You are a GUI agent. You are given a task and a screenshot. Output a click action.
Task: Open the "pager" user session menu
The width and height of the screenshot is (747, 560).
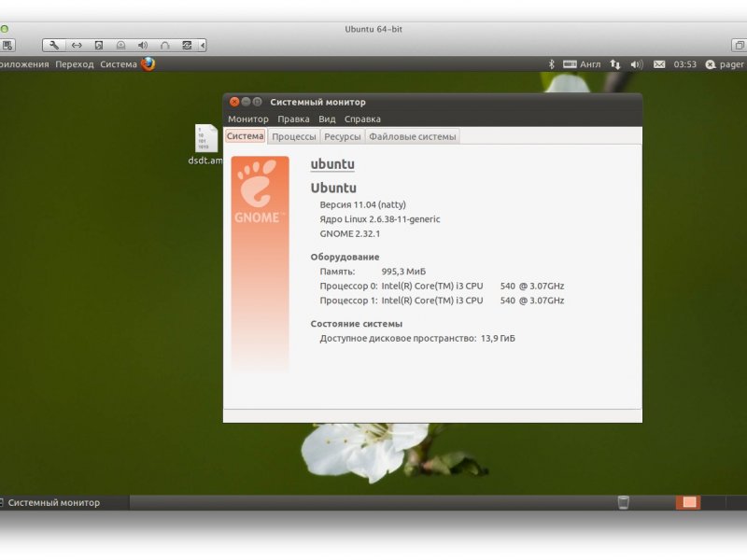pos(725,64)
